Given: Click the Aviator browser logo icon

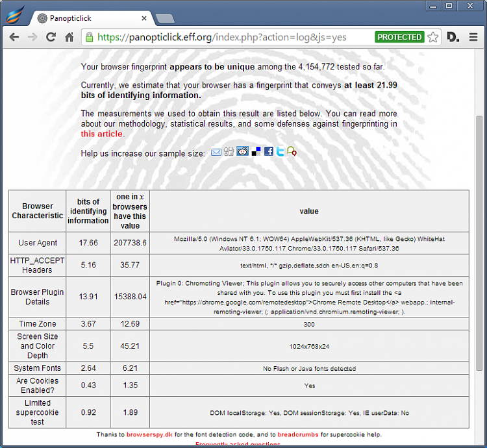Looking at the screenshot, I should coord(14,15).
